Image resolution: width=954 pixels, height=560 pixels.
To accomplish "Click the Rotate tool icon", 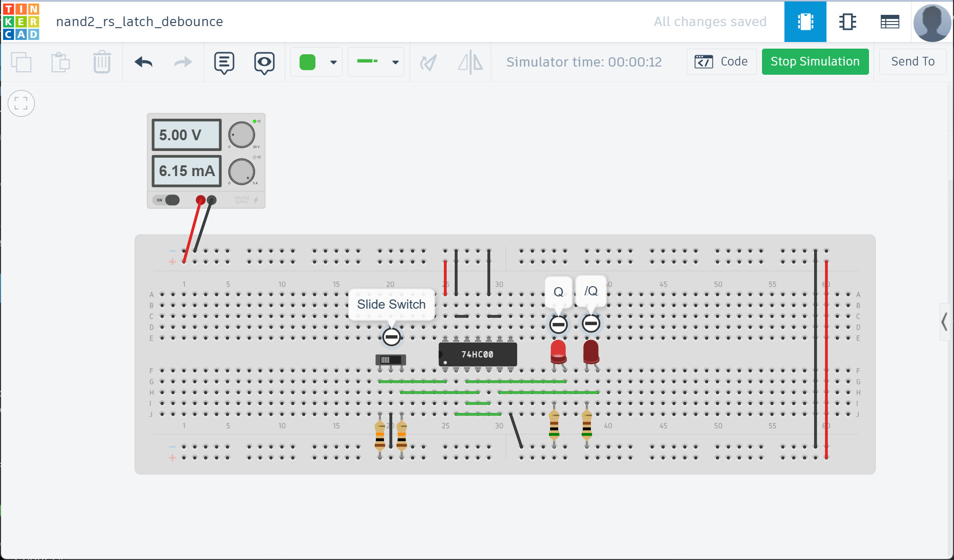I will (428, 62).
